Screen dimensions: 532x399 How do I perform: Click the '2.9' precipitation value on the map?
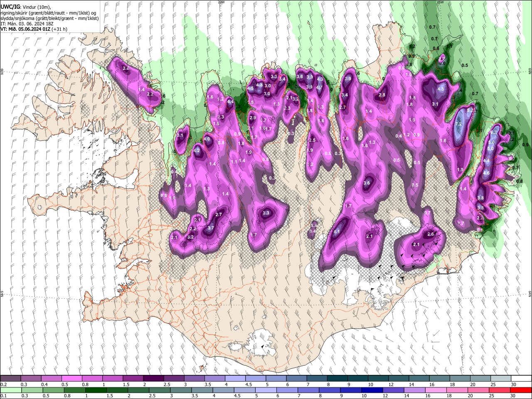click(x=253, y=118)
